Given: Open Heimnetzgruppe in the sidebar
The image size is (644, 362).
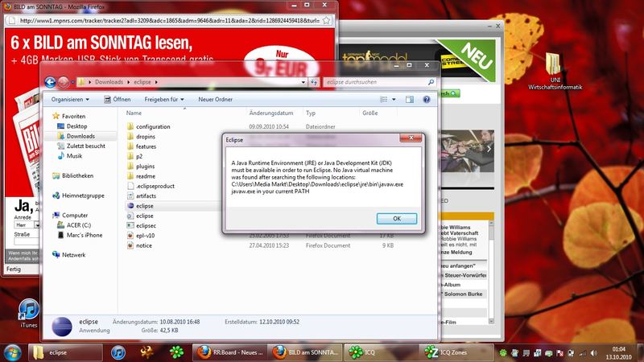Looking at the screenshot, I should click(83, 195).
